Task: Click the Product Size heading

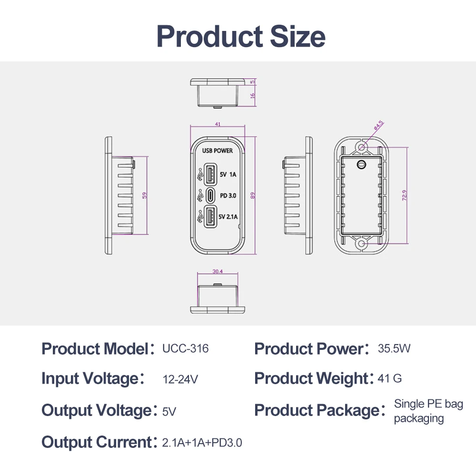Action: click(x=241, y=36)
